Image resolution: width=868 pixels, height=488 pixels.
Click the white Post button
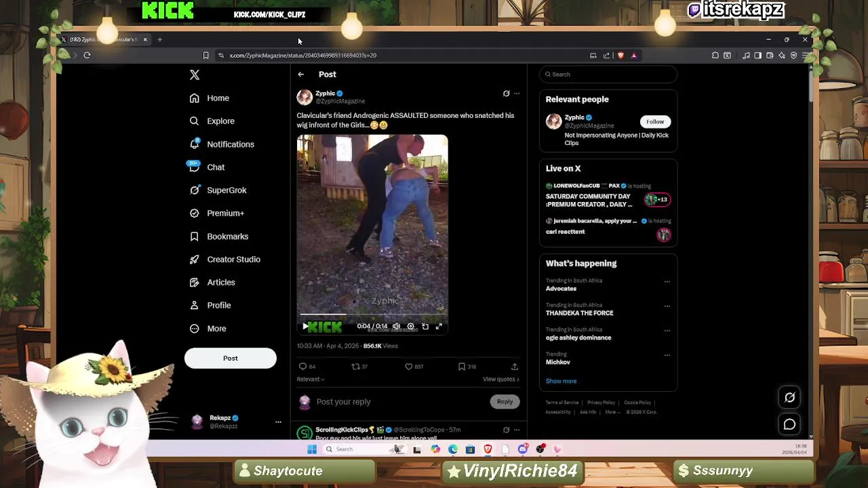[x=231, y=358]
